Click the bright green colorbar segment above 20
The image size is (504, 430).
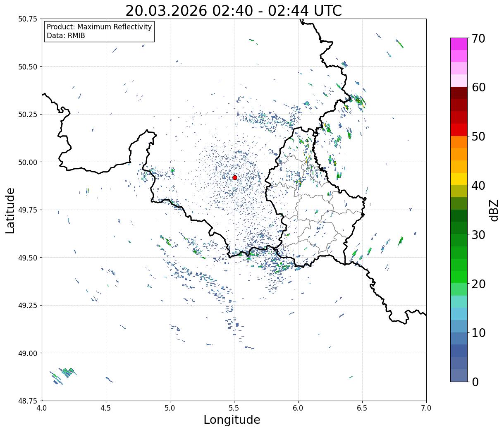click(x=459, y=277)
